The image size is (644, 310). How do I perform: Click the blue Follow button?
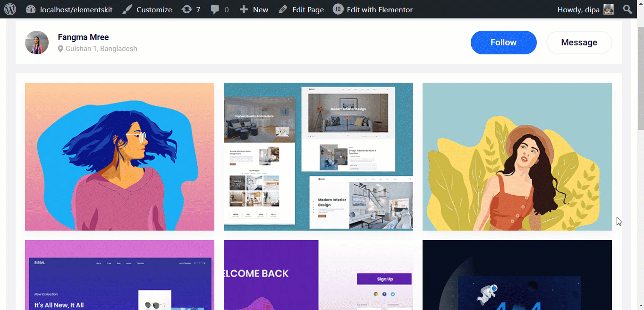504,43
